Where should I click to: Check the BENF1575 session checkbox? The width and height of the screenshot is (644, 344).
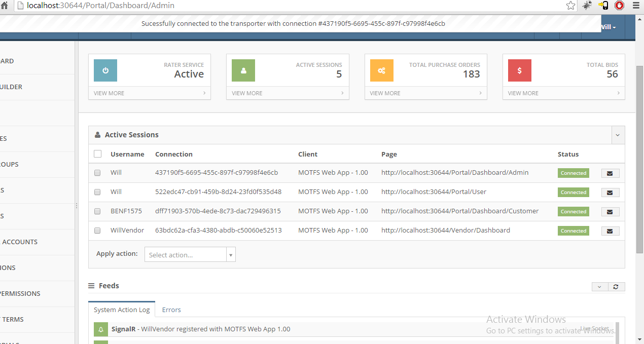pos(97,211)
